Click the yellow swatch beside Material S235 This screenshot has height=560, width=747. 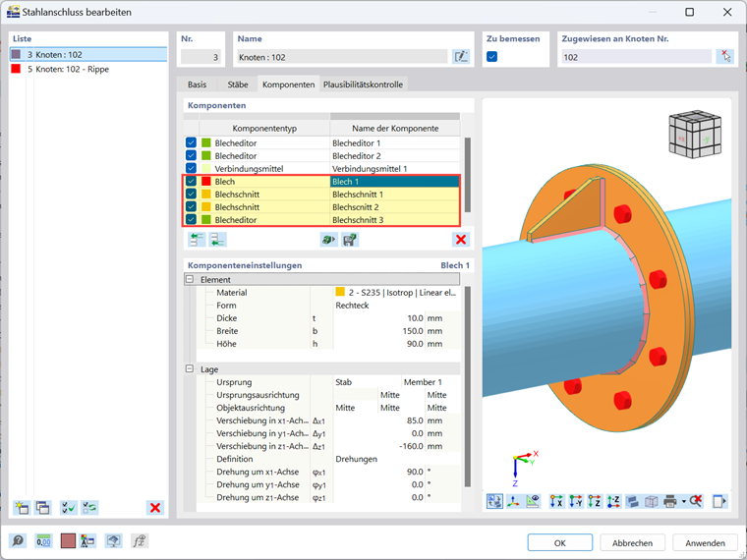pos(340,292)
